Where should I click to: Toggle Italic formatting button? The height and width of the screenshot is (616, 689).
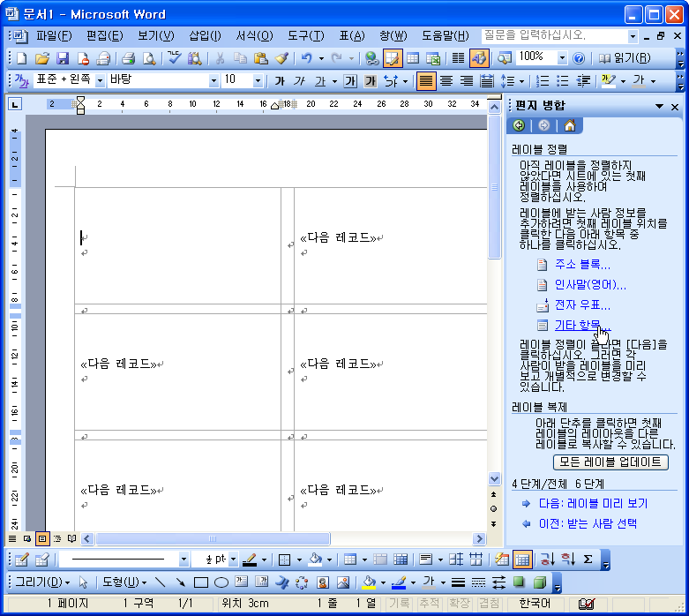click(300, 81)
